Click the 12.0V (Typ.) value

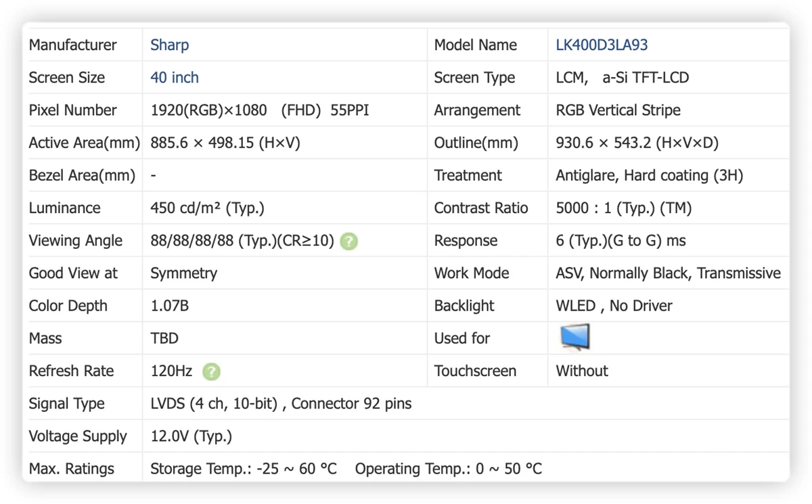191,436
